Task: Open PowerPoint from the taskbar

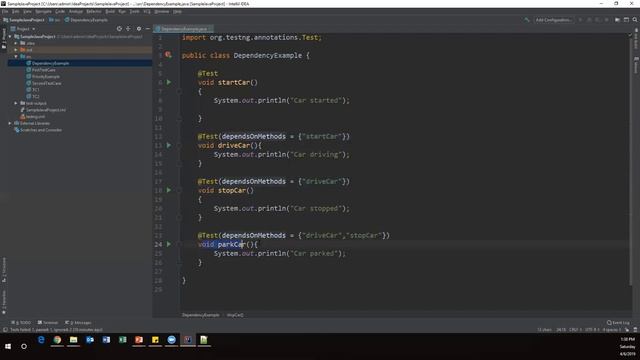Action: coord(139,340)
